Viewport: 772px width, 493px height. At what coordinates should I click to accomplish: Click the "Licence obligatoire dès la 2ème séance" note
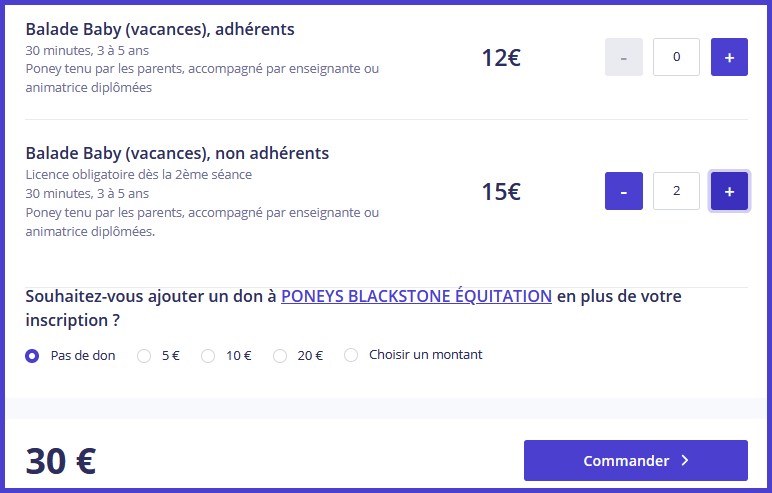coord(138,174)
